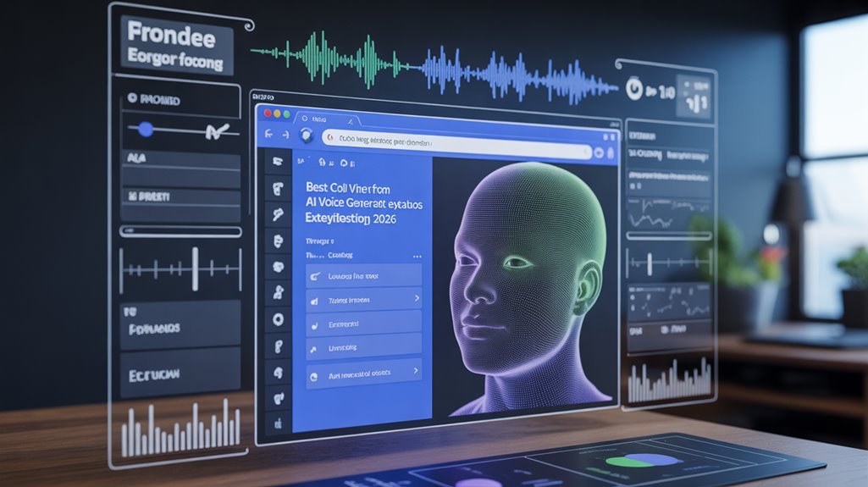Select the 'Emmerald' list row
This screenshot has width=868, height=487.
[x=363, y=324]
